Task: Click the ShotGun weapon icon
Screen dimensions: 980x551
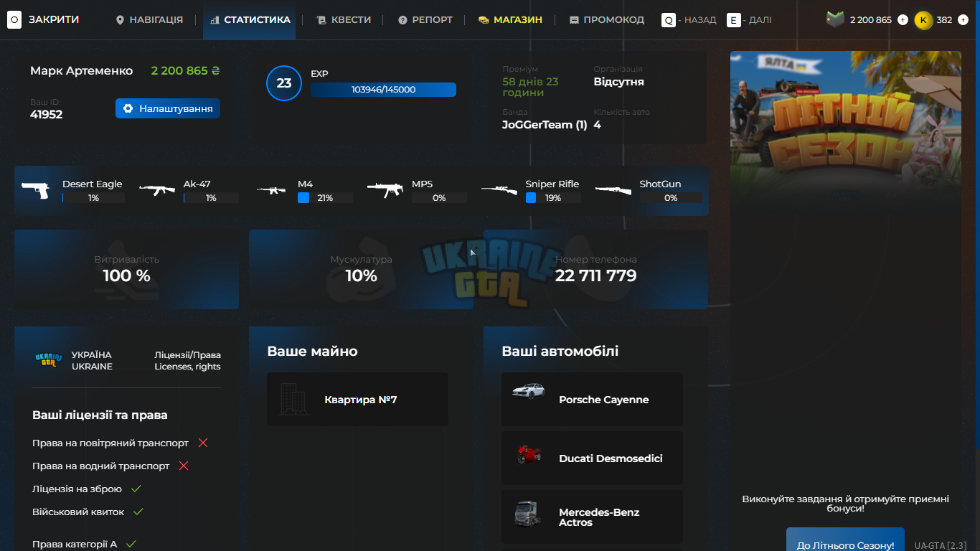Action: tap(613, 190)
